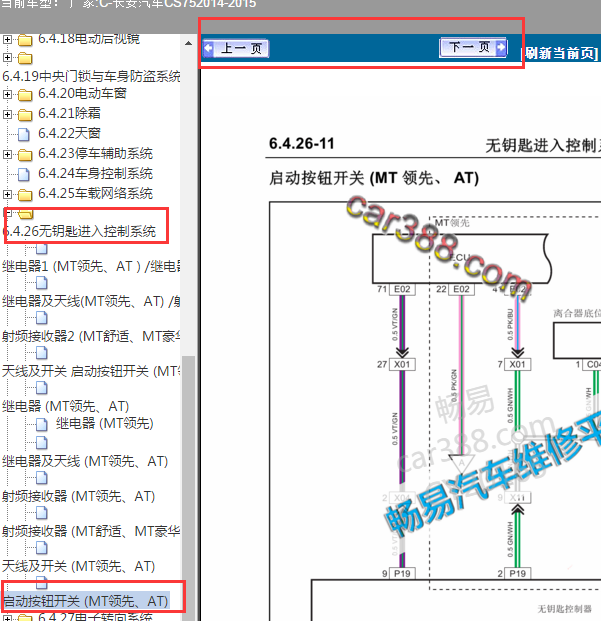Expand the 6.4.19中央门锁与车身防盗系统 node
The image size is (601, 621).
pyautogui.click(x=7, y=58)
